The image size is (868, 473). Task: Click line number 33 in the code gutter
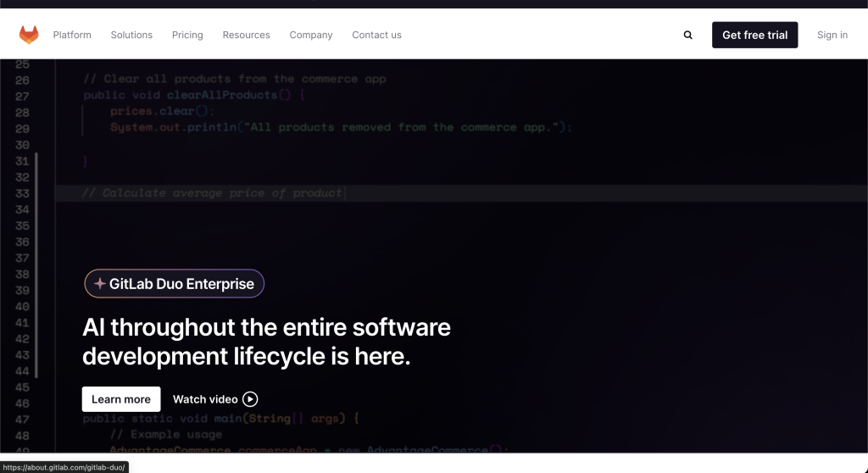(22, 193)
